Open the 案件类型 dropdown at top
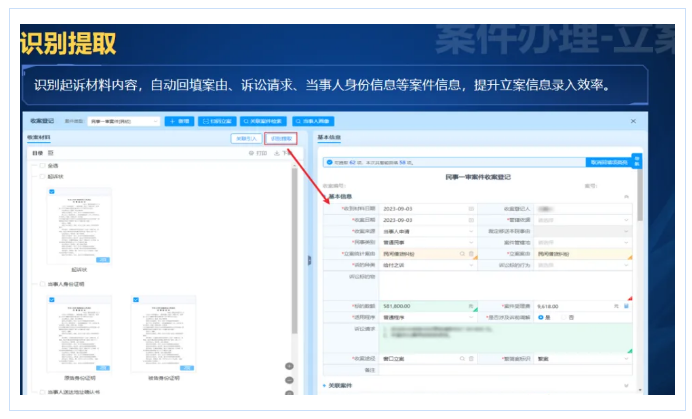Screen dimensions: 692x419 [124, 120]
